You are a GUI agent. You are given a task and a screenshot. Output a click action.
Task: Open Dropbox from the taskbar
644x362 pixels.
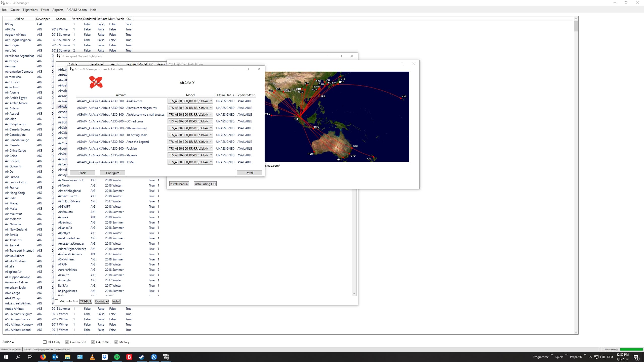tap(105, 357)
